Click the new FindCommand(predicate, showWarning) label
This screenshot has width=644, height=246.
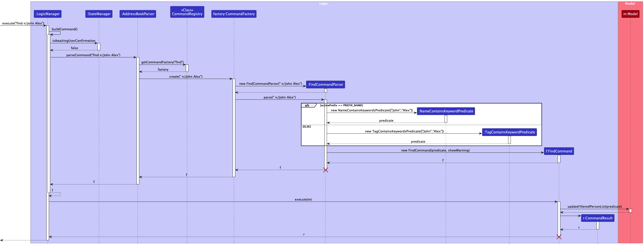coord(436,150)
